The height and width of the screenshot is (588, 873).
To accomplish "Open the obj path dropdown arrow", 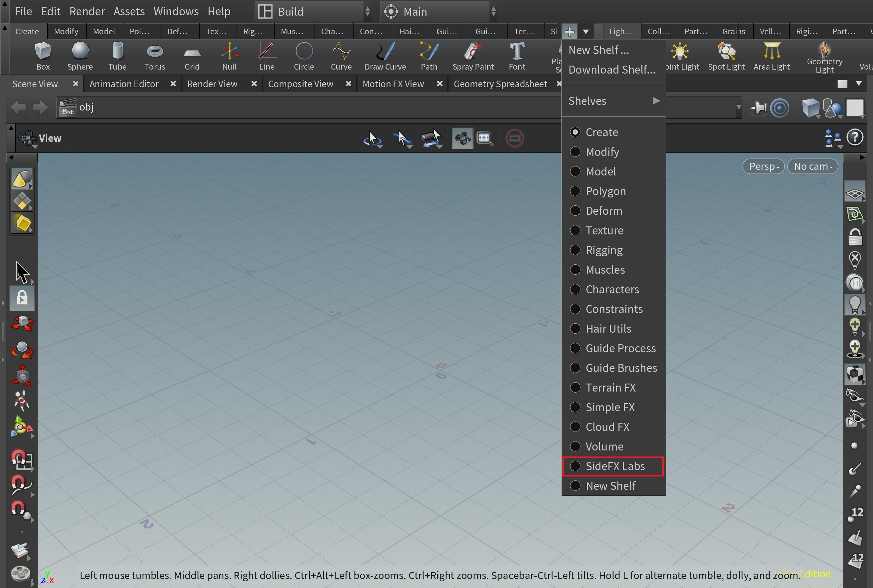I will tap(738, 108).
